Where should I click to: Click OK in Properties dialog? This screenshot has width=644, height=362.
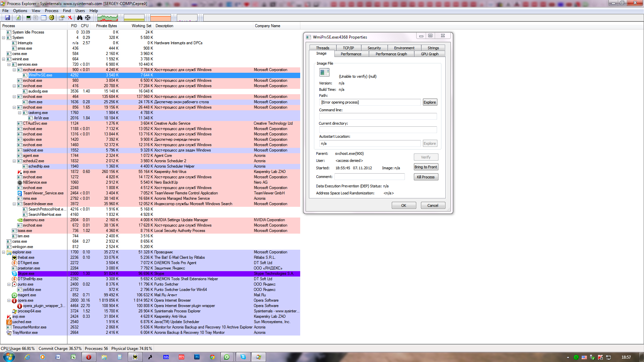(404, 205)
